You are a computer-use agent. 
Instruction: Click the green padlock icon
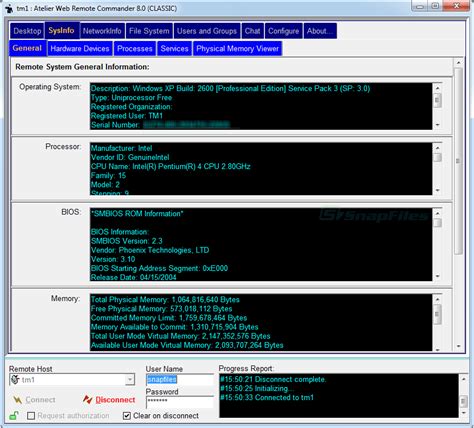pos(14,416)
